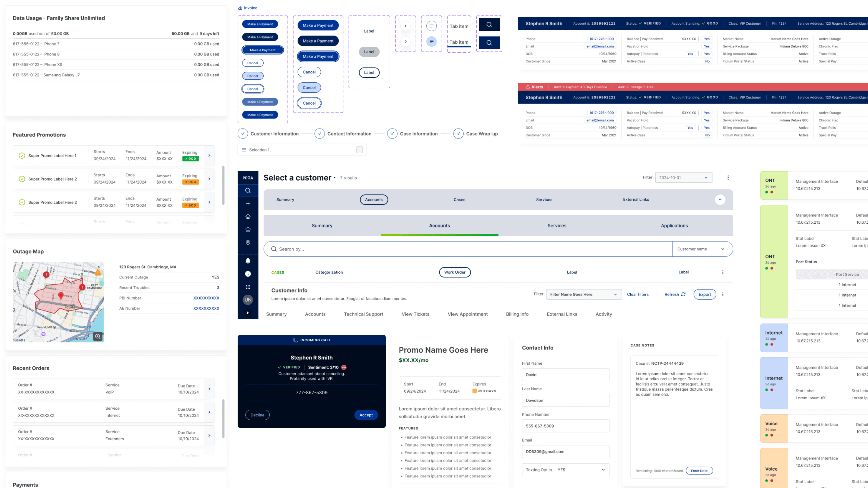Viewport: 868px width, 488px height.
Task: Open notifications bell in the sidebar
Action: tap(248, 261)
